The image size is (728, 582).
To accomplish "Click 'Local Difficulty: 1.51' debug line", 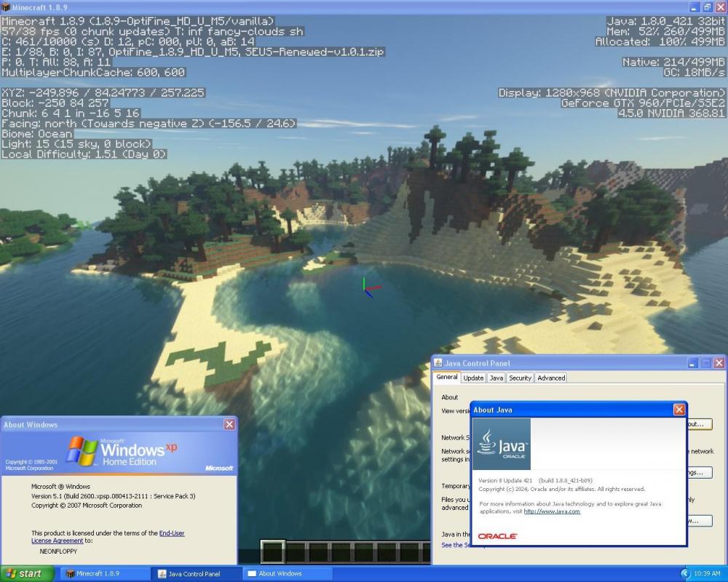I will [x=84, y=154].
